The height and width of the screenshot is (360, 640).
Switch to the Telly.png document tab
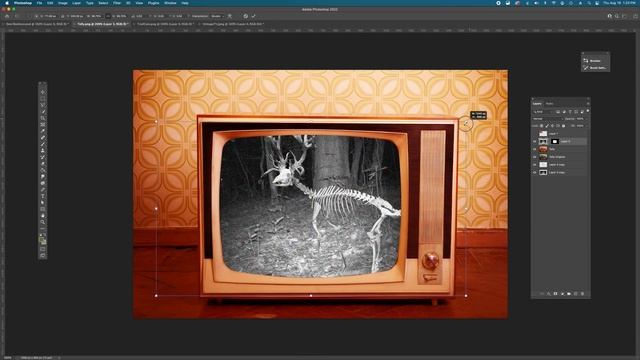[102, 24]
